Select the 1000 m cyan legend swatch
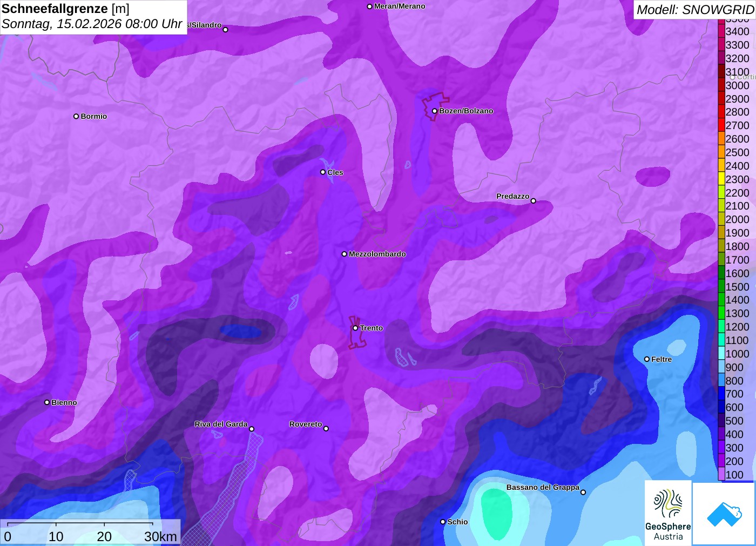The width and height of the screenshot is (756, 546). pyautogui.click(x=721, y=354)
